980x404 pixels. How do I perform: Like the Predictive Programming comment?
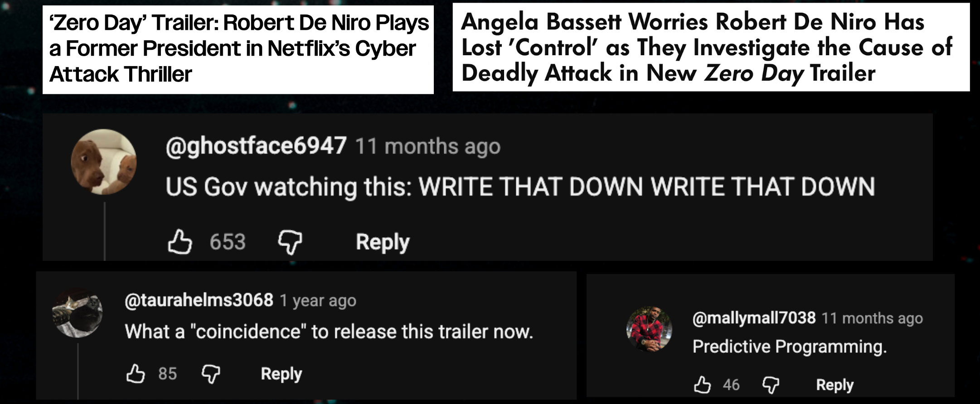coord(703,385)
